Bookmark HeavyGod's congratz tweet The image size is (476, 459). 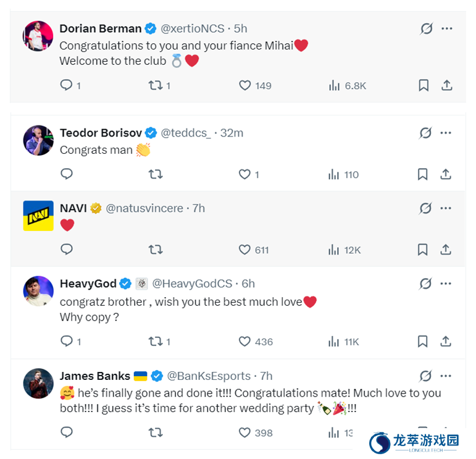(423, 341)
